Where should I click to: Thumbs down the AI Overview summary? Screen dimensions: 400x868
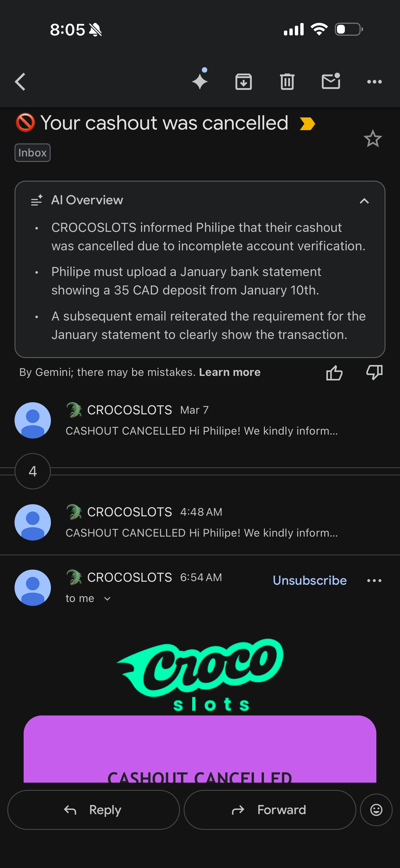tap(374, 373)
